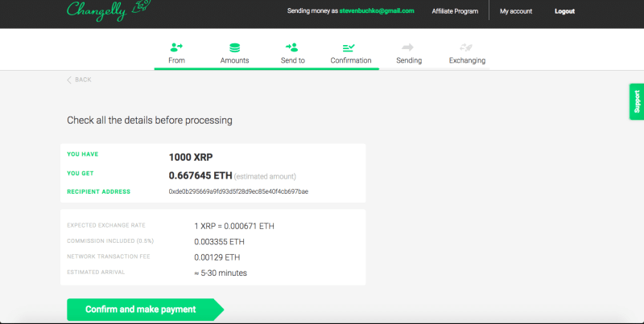Click the Changelly logo
The width and height of the screenshot is (644, 324).
click(109, 10)
